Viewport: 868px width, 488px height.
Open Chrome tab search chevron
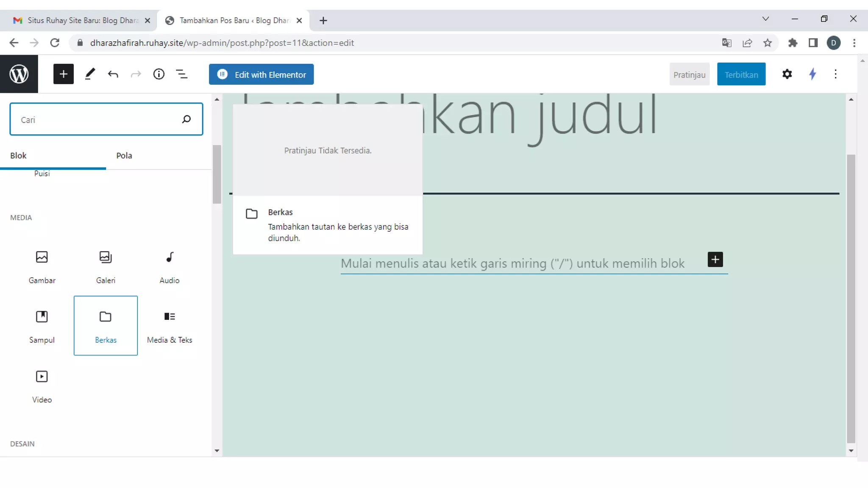(765, 19)
